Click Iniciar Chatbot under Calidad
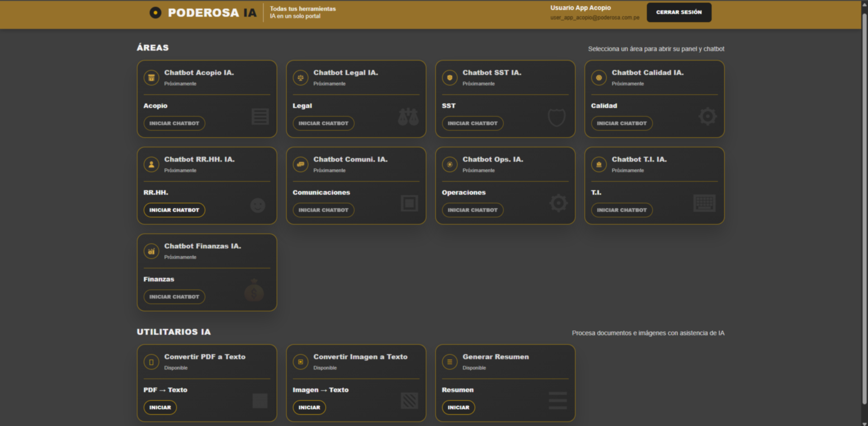 (x=622, y=123)
